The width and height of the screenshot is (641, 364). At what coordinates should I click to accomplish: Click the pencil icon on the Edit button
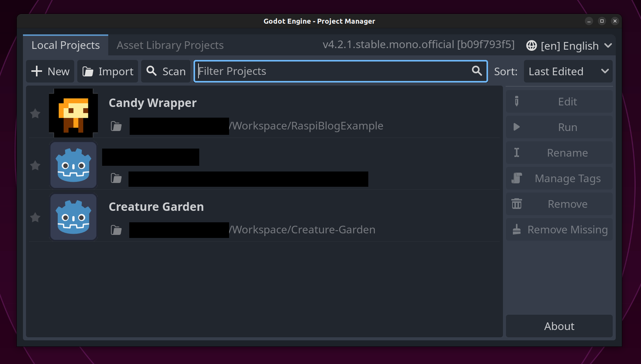coord(517,101)
